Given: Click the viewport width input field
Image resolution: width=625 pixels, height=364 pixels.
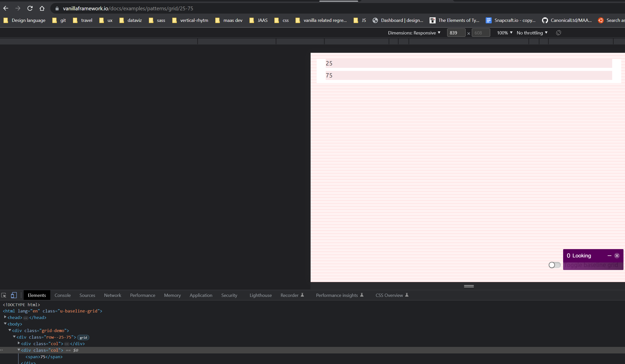Looking at the screenshot, I should click(x=456, y=33).
